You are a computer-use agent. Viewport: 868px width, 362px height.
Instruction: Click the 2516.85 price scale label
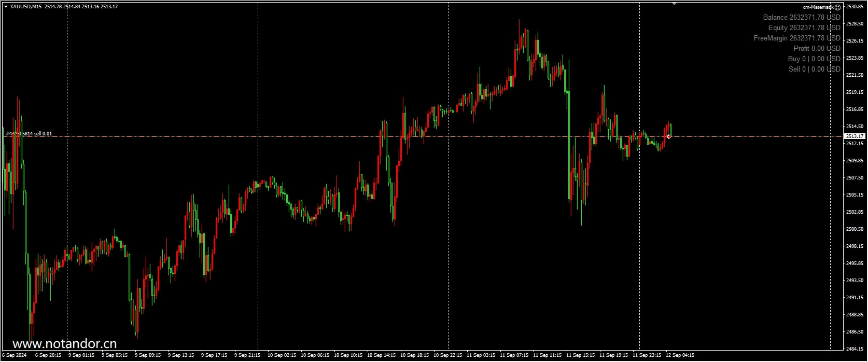pyautogui.click(x=855, y=109)
